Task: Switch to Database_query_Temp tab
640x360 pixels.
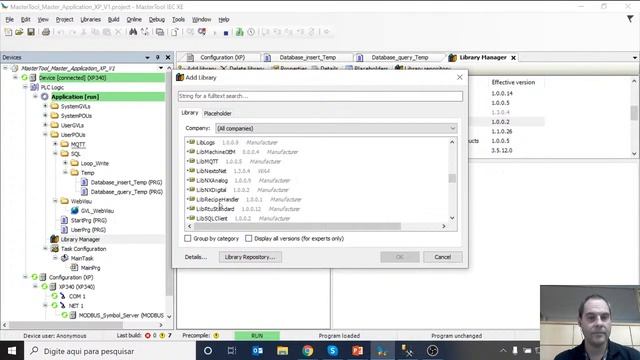Action: tap(400, 58)
